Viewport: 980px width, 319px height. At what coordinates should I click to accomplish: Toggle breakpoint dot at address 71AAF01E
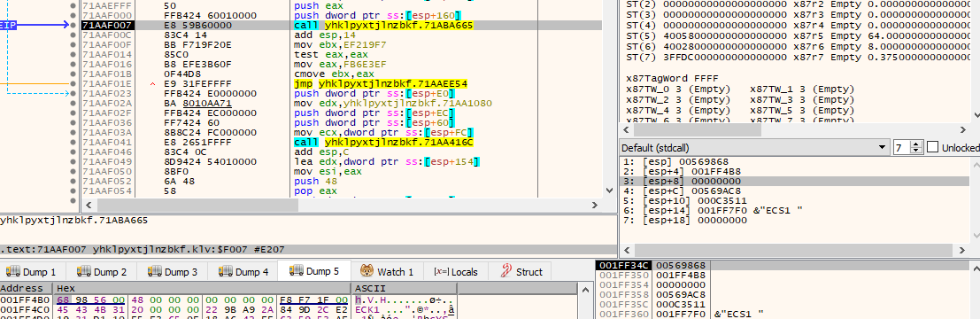pyautogui.click(x=73, y=83)
